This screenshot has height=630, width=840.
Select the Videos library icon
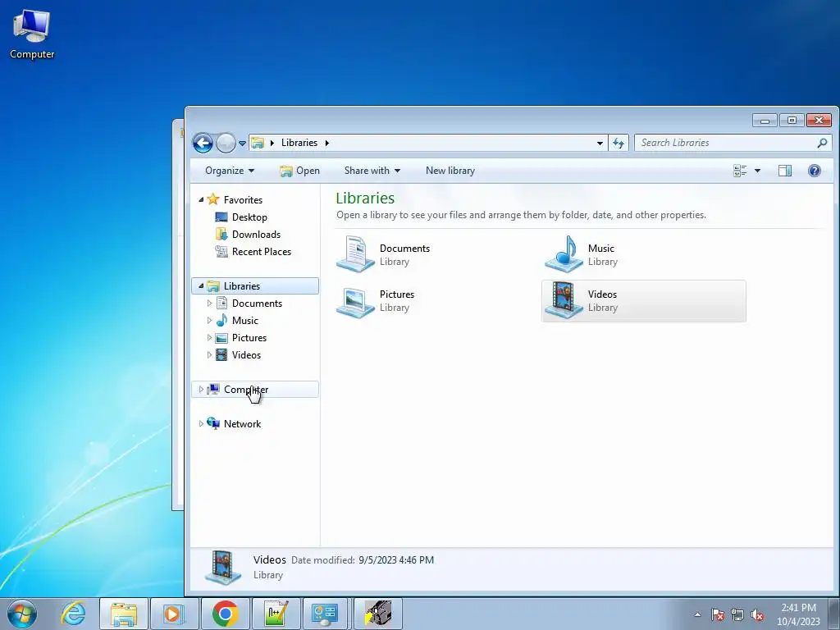click(x=564, y=300)
